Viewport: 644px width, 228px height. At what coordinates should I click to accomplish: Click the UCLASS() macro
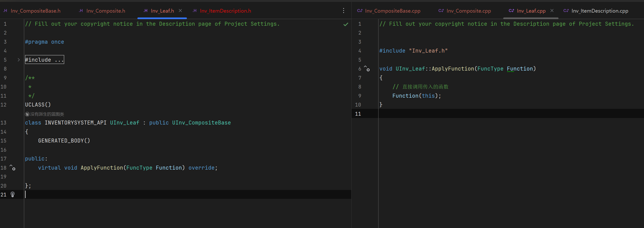point(38,104)
